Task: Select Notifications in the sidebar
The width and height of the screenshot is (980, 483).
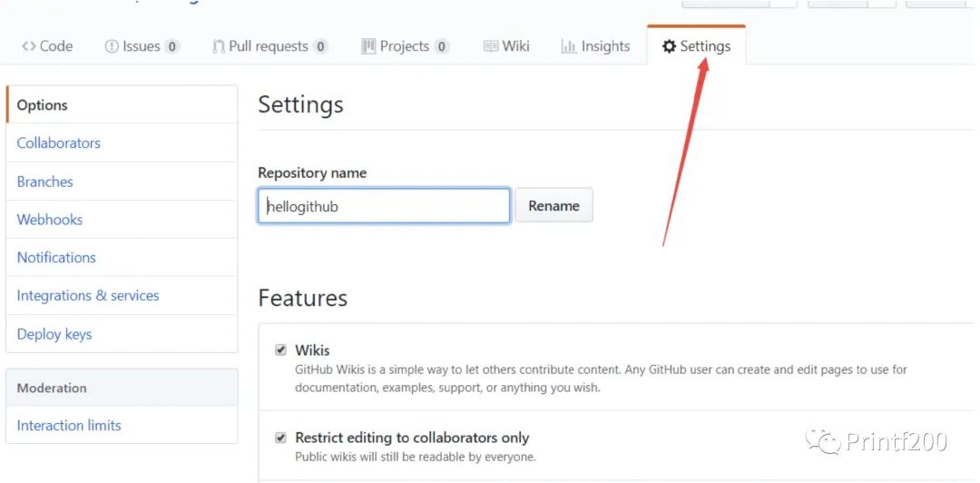Action: pos(56,258)
